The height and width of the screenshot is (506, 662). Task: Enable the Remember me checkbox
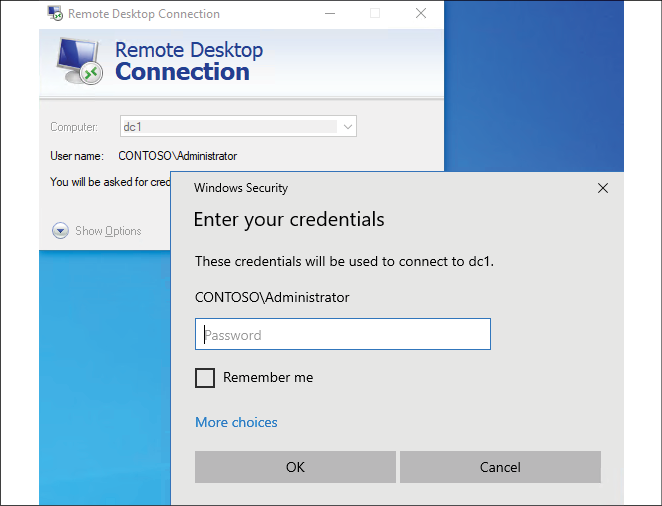[x=205, y=377]
